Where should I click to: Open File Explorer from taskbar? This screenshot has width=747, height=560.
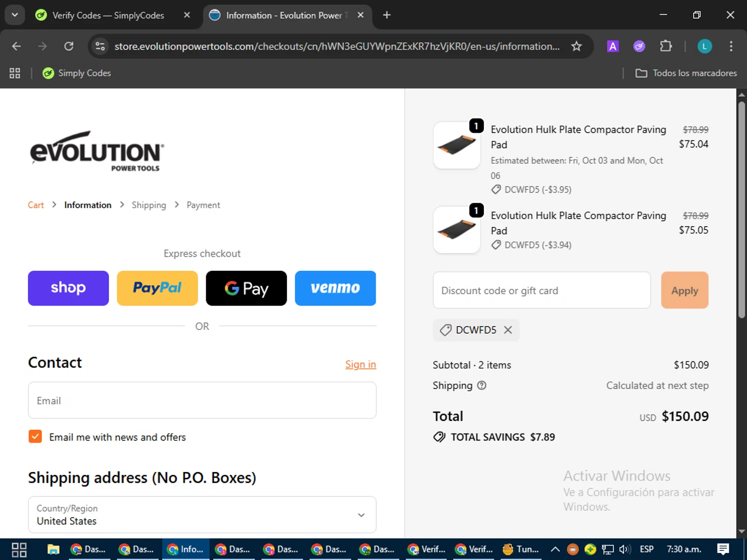[53, 550]
